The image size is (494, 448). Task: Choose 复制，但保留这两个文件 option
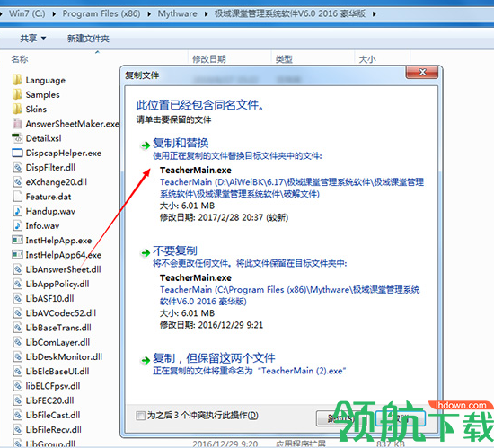[214, 358]
